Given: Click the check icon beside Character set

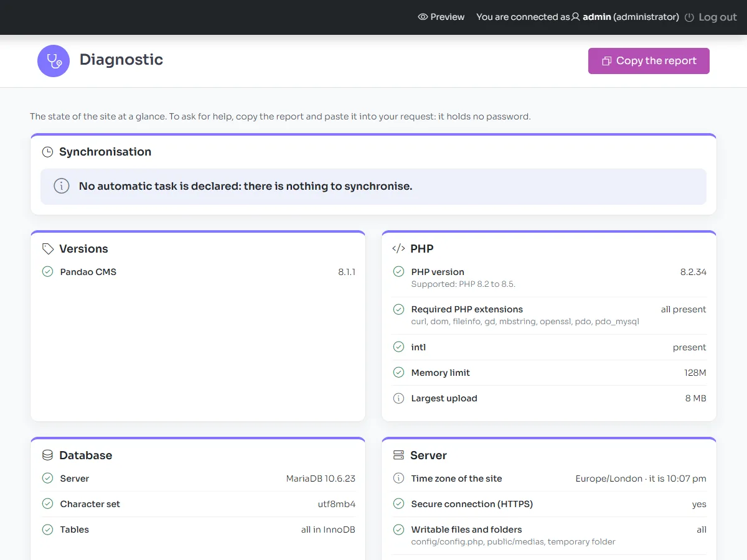Looking at the screenshot, I should [47, 504].
